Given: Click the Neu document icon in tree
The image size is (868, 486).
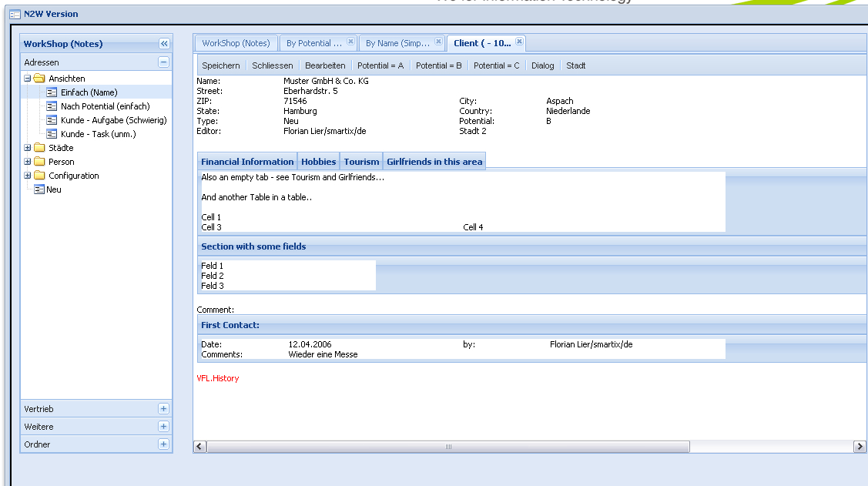Looking at the screenshot, I should point(39,189).
